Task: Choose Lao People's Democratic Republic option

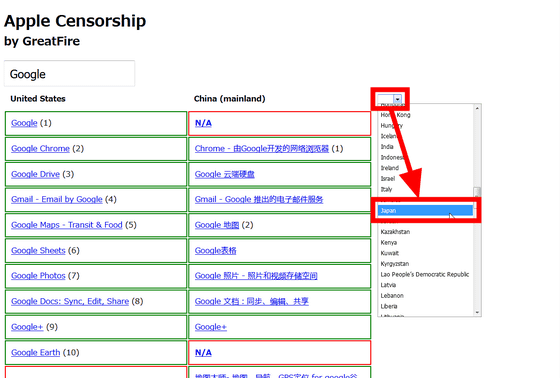Action: point(425,274)
